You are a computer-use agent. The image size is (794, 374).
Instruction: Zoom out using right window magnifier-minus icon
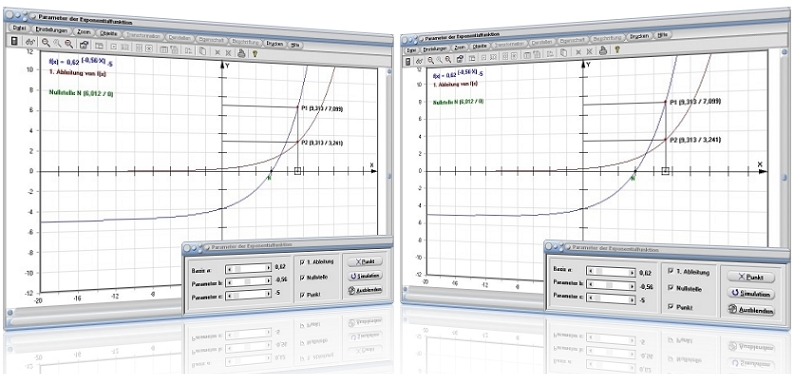click(448, 59)
